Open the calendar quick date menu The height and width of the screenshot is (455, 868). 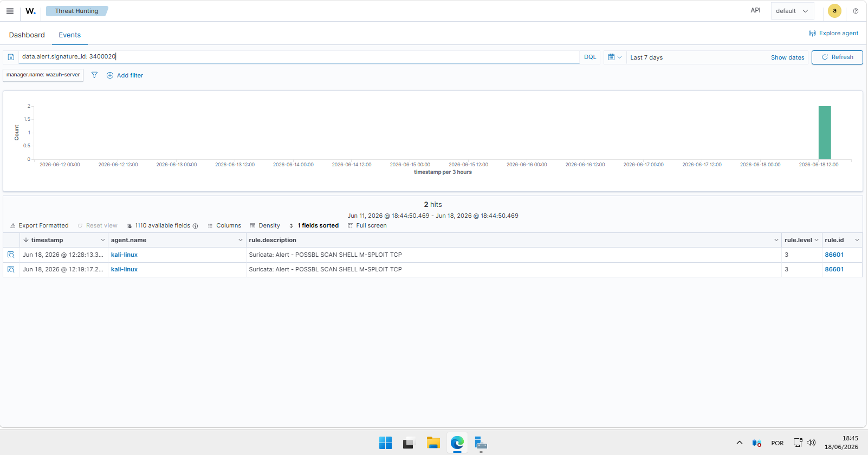tap(614, 57)
